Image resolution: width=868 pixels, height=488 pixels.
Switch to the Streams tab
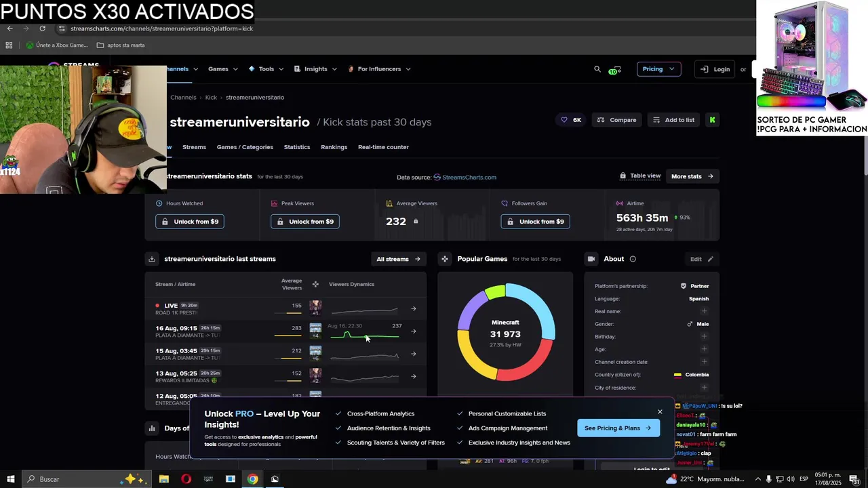pyautogui.click(x=194, y=147)
